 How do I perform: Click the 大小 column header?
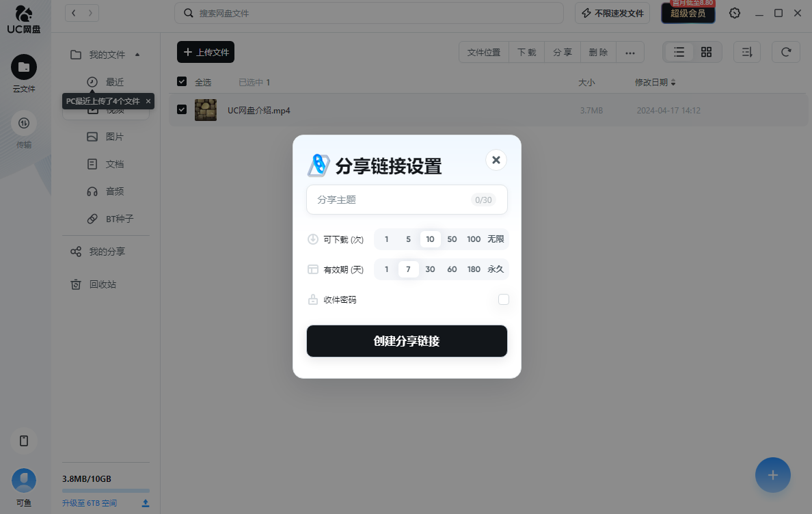586,82
